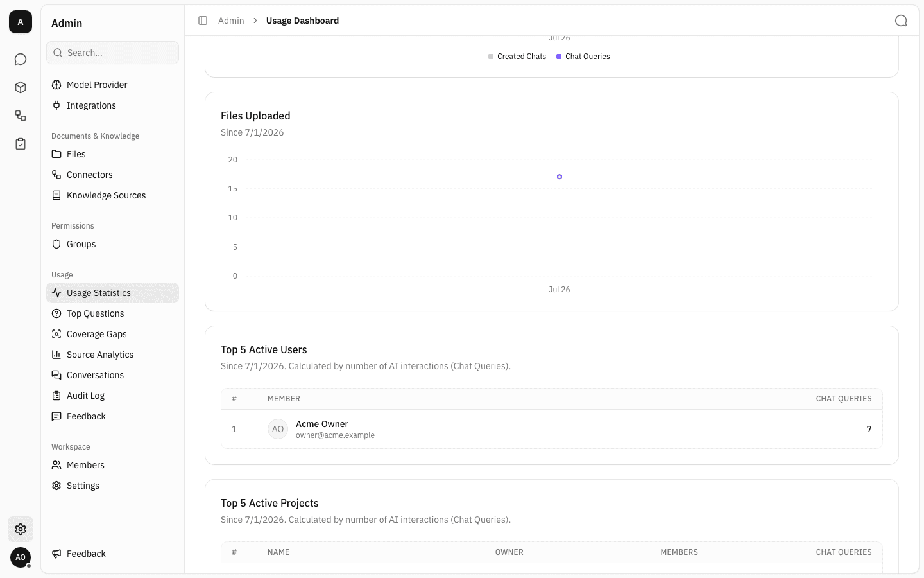The height and width of the screenshot is (578, 924).
Task: Toggle Created Chats legend item
Action: (517, 57)
